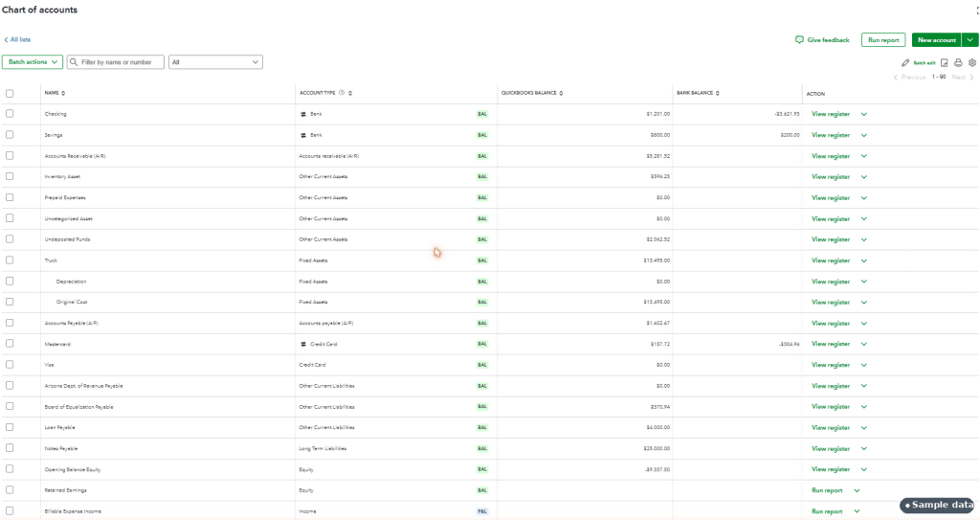Expand the action arrow in the Visa row
The image size is (980, 520).
(864, 365)
